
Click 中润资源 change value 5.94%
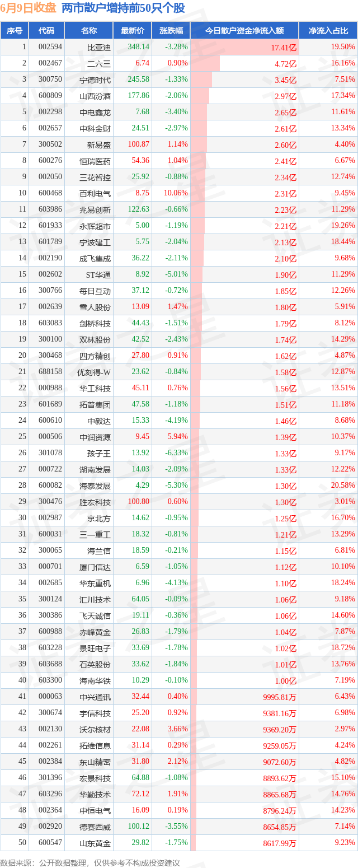pos(177,437)
